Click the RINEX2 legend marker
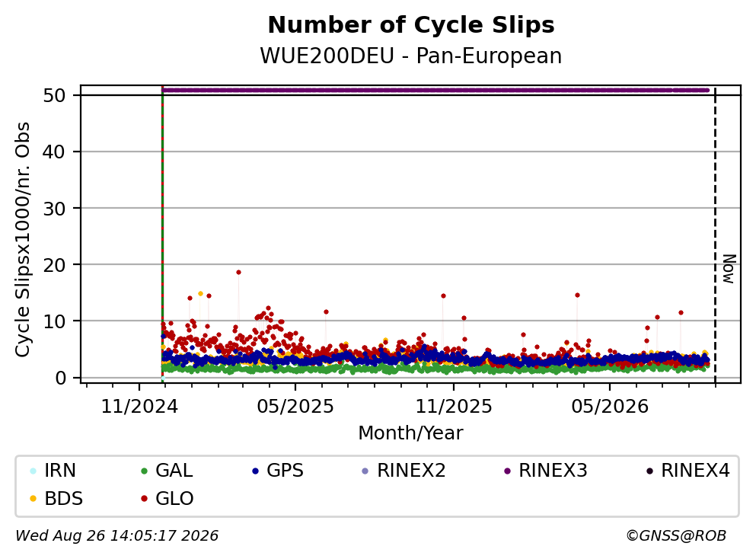This screenshot has height=559, width=756. coord(365,471)
